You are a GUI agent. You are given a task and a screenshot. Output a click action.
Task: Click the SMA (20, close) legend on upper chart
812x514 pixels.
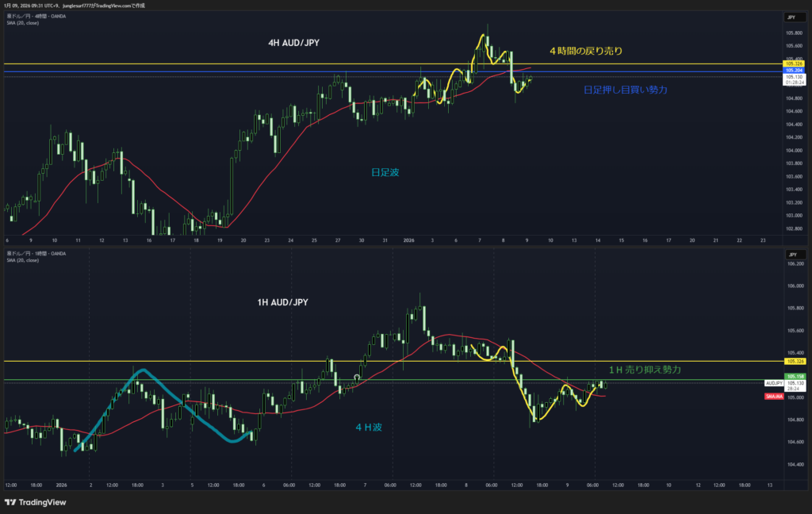(21, 23)
